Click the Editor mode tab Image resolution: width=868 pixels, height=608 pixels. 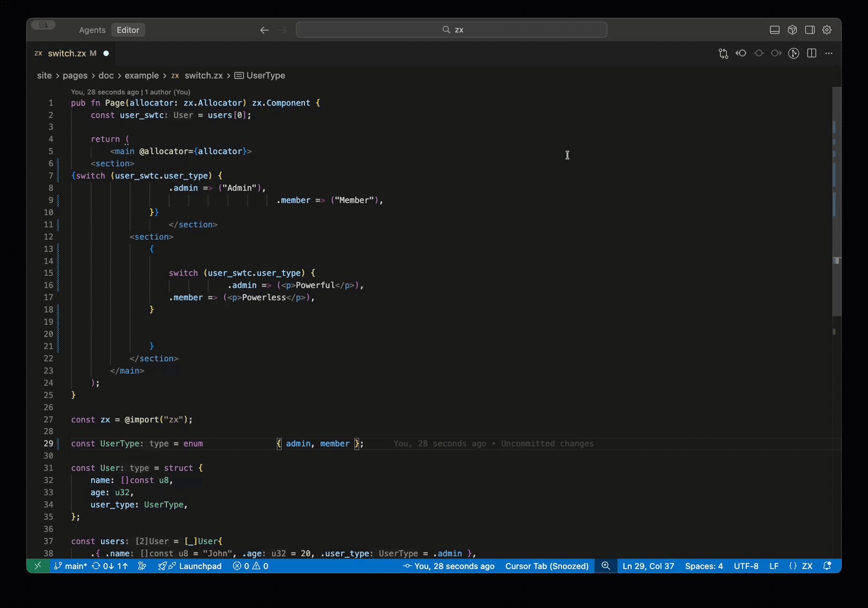128,30
